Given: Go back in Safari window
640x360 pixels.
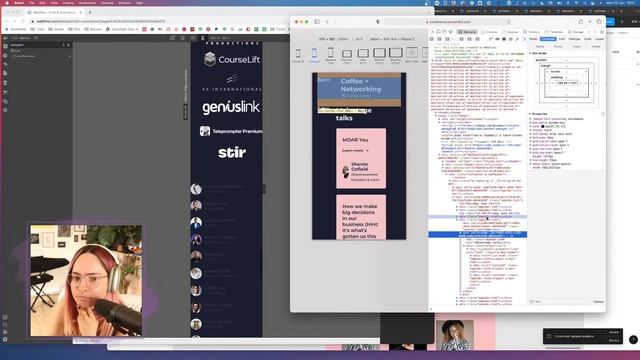Looking at the screenshot, I should coord(327,22).
